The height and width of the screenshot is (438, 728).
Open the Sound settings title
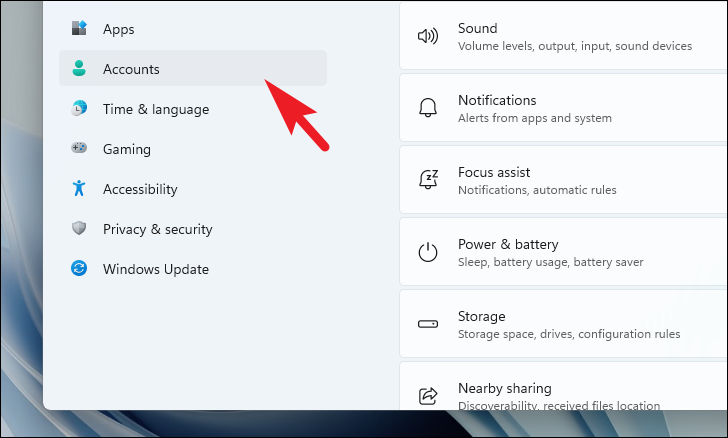point(477,28)
